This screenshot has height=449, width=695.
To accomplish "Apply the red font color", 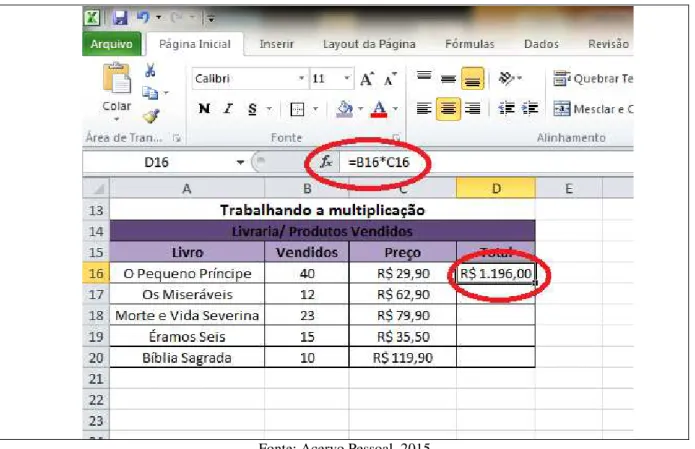I will pyautogui.click(x=379, y=109).
